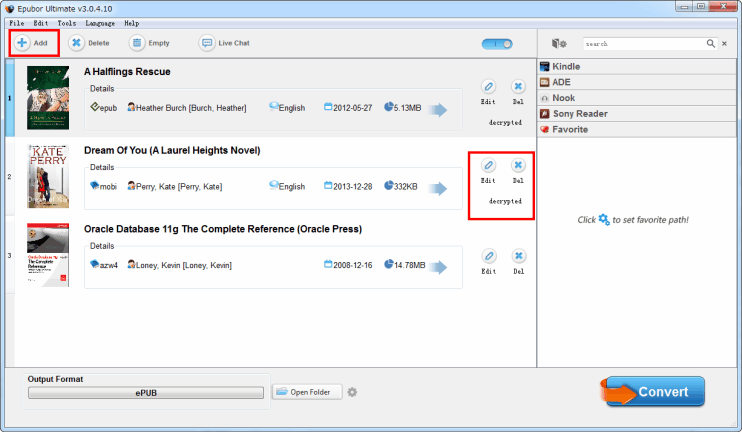Open the device library settings icon

tap(559, 44)
